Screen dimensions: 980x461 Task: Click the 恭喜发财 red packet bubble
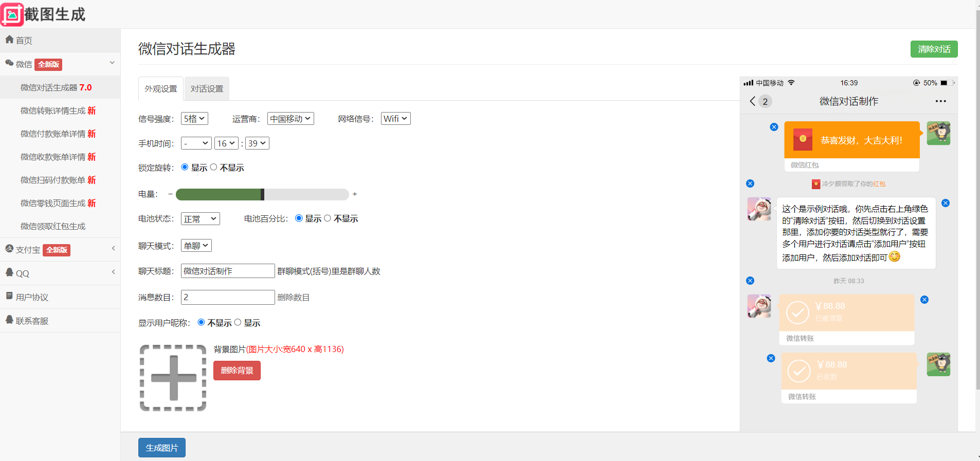(852, 146)
